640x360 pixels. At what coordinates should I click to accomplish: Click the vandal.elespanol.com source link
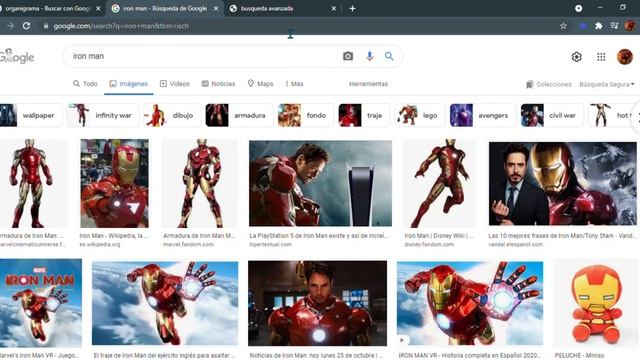[x=516, y=244]
